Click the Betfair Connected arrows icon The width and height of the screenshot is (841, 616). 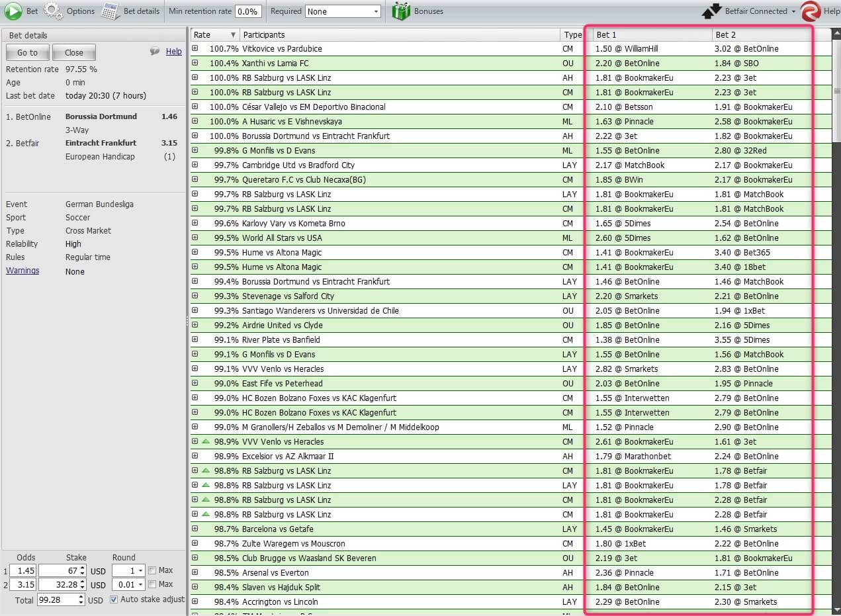712,11
